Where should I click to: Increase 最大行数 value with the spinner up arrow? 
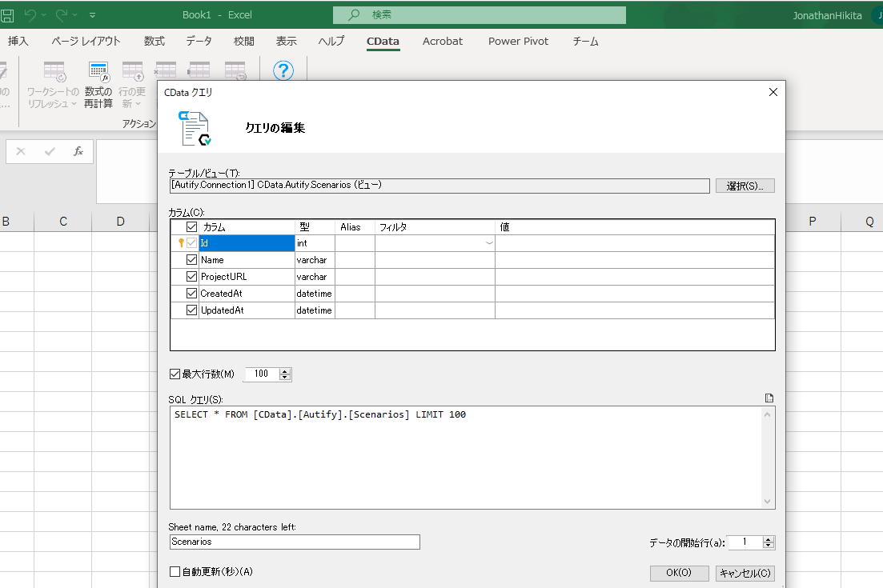(284, 370)
